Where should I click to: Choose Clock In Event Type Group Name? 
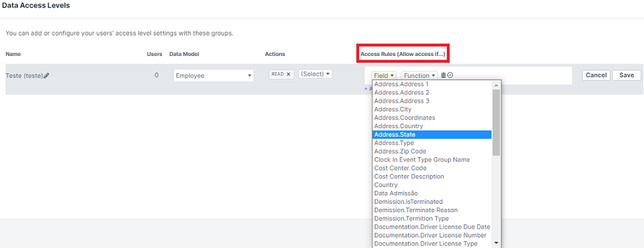[x=432, y=160]
